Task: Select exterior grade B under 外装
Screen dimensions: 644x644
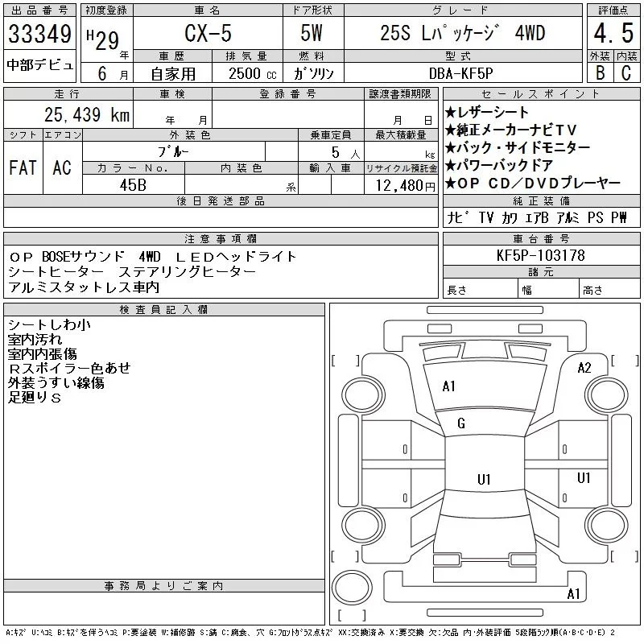Action: [x=600, y=72]
